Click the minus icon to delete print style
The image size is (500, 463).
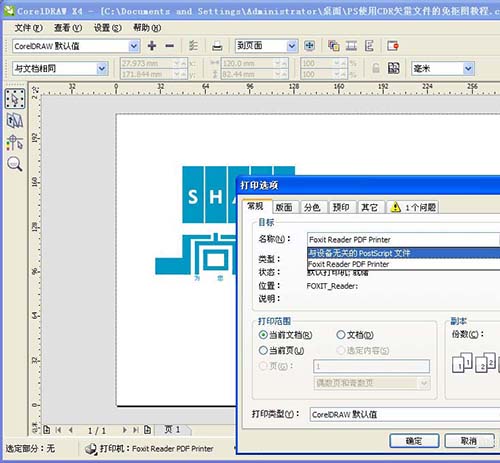click(170, 46)
